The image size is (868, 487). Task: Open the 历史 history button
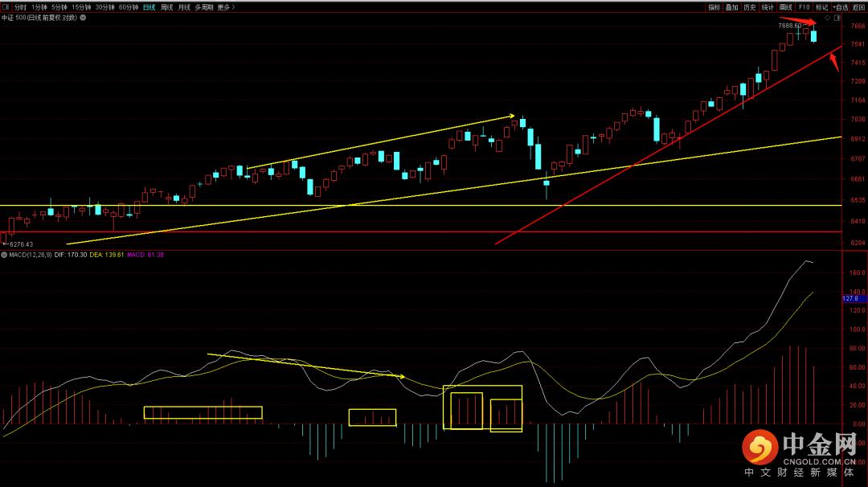click(x=750, y=7)
